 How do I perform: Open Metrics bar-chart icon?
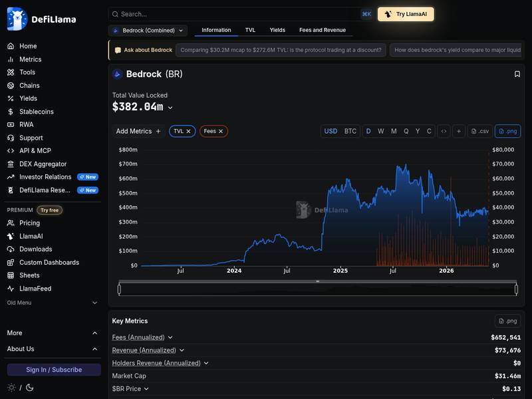coord(11,59)
